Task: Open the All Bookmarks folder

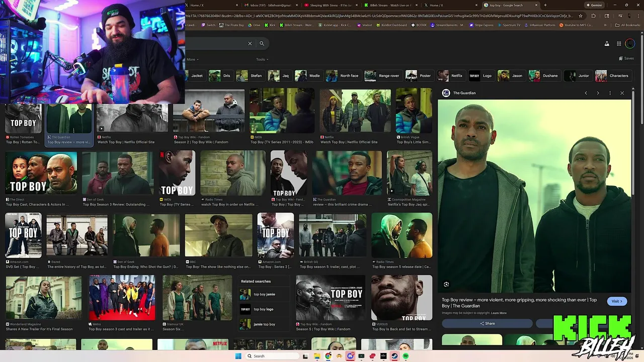Action: tap(628, 25)
